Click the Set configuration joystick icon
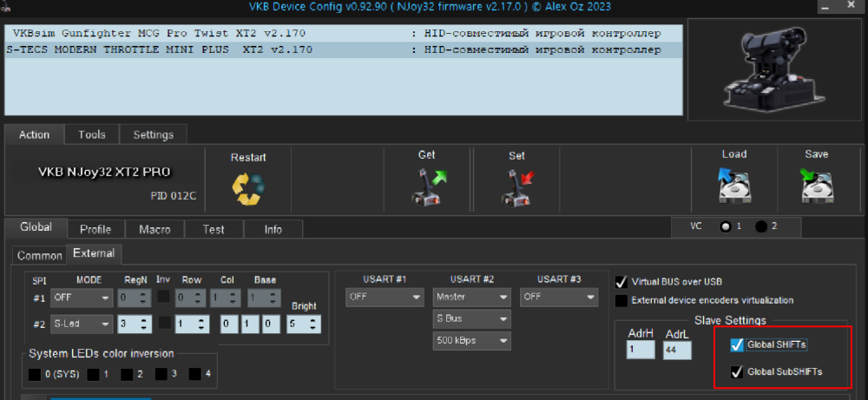The image size is (868, 400). click(517, 187)
